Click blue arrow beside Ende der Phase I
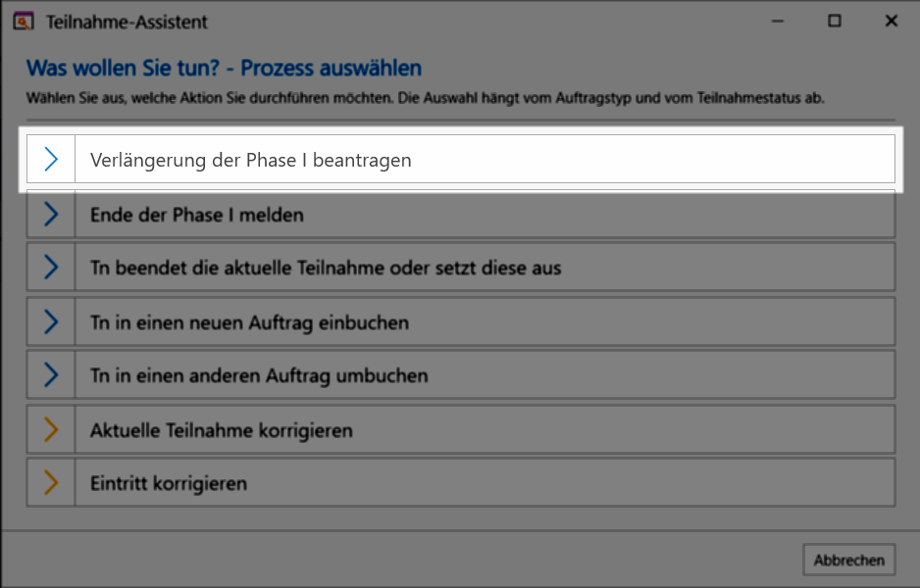920x588 pixels. (51, 215)
